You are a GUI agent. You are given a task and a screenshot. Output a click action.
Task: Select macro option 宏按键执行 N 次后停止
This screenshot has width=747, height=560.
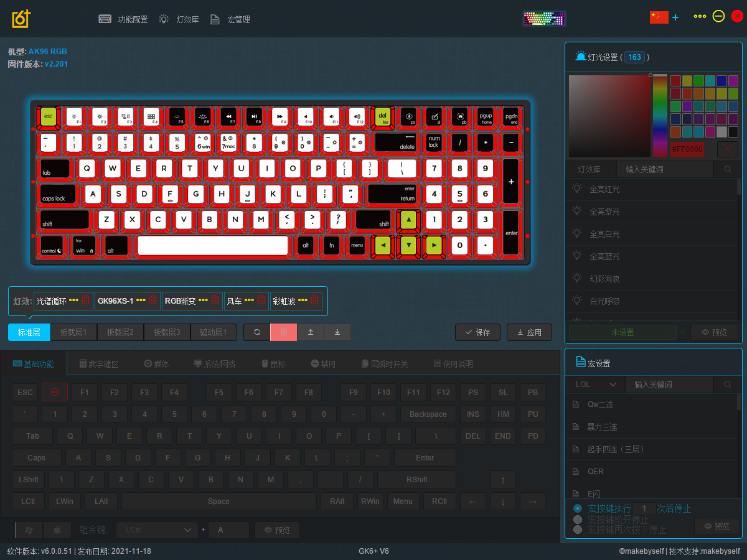click(578, 508)
